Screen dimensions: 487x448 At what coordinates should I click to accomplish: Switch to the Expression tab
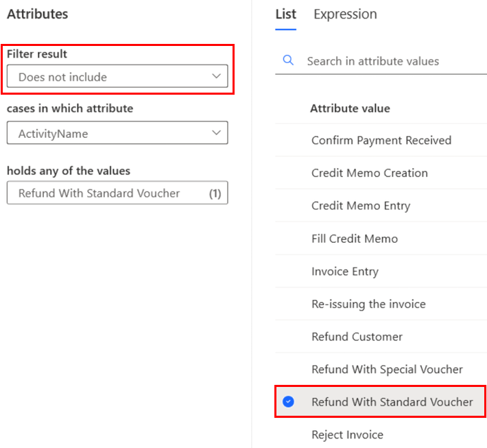point(345,14)
